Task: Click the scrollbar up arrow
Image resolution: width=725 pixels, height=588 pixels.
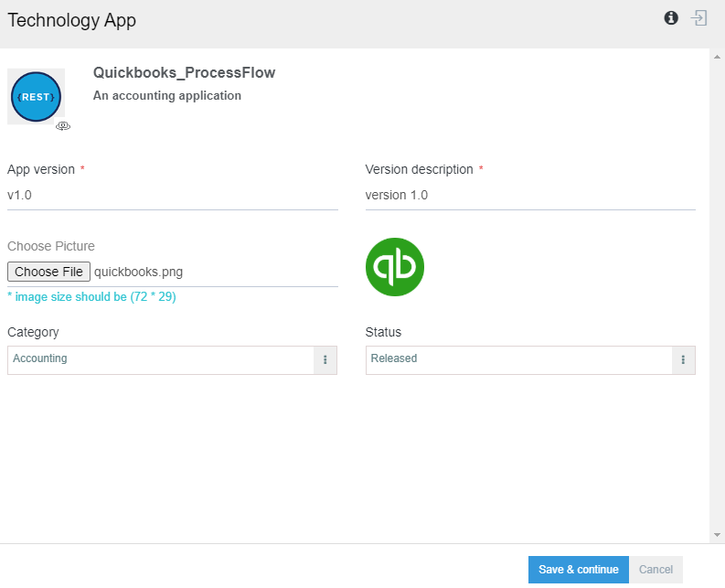Action: (717, 57)
